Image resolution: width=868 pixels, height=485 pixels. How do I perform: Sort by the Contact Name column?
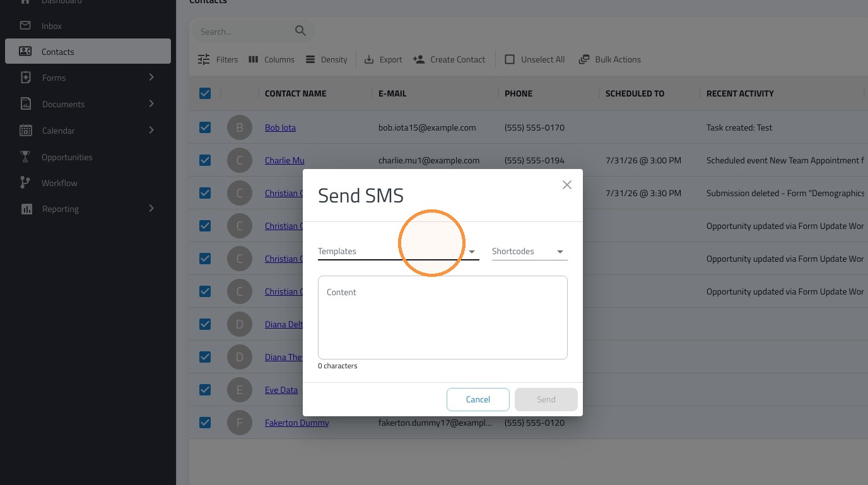pyautogui.click(x=296, y=93)
